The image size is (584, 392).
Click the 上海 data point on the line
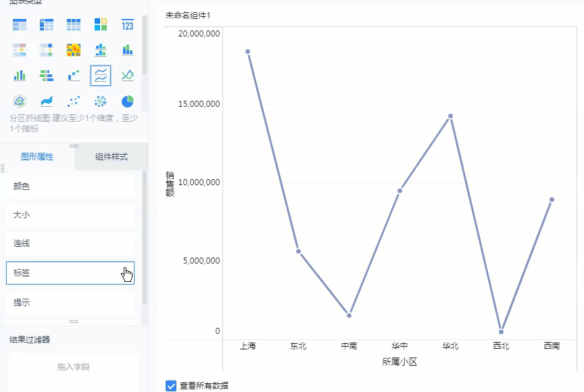[248, 51]
